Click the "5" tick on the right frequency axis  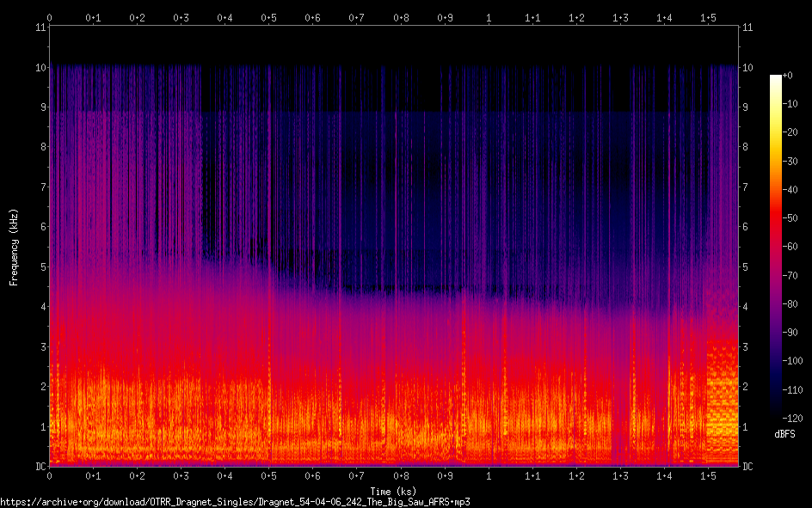click(745, 267)
